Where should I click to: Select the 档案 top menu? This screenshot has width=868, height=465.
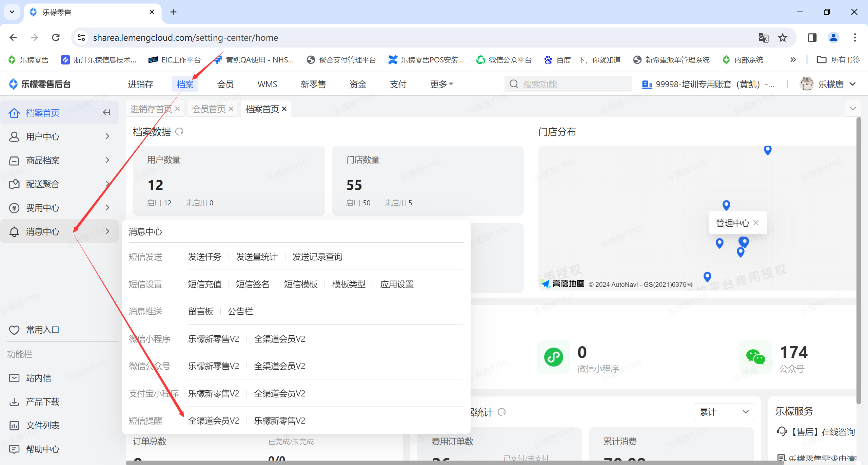(185, 84)
